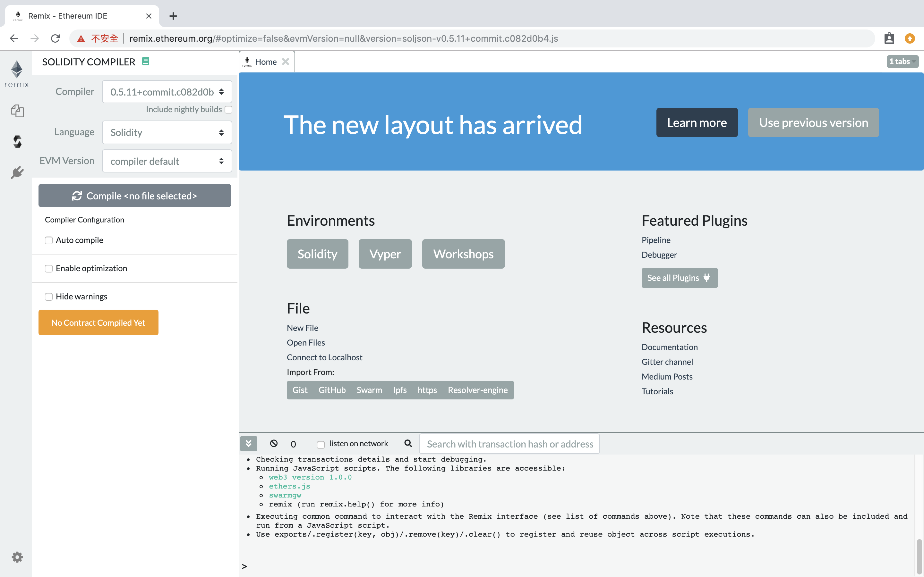Open the 1 tabs list menu

tap(902, 62)
